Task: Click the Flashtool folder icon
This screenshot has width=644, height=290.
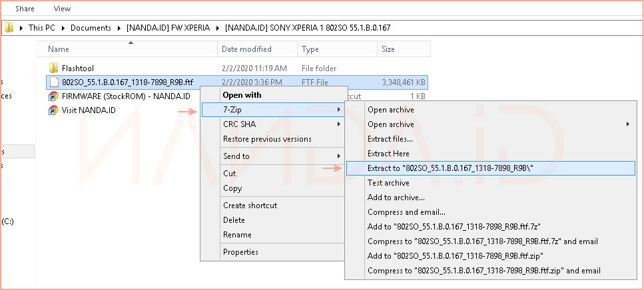Action: tap(53, 68)
